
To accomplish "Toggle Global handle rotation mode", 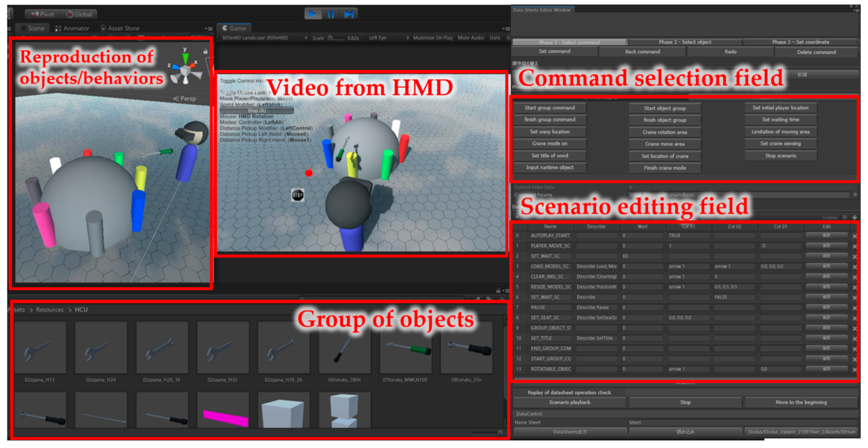I will tap(79, 14).
